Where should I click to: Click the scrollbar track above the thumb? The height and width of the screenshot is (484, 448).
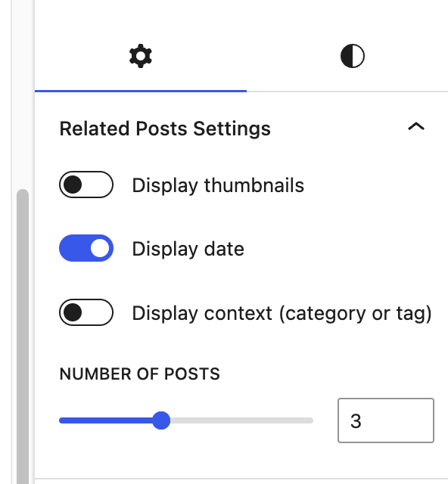[x=23, y=92]
